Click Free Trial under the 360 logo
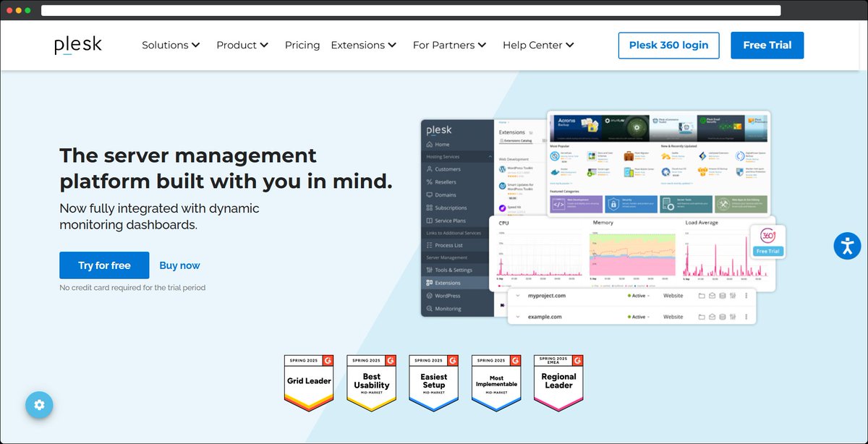This screenshot has width=868, height=444. 767,252
